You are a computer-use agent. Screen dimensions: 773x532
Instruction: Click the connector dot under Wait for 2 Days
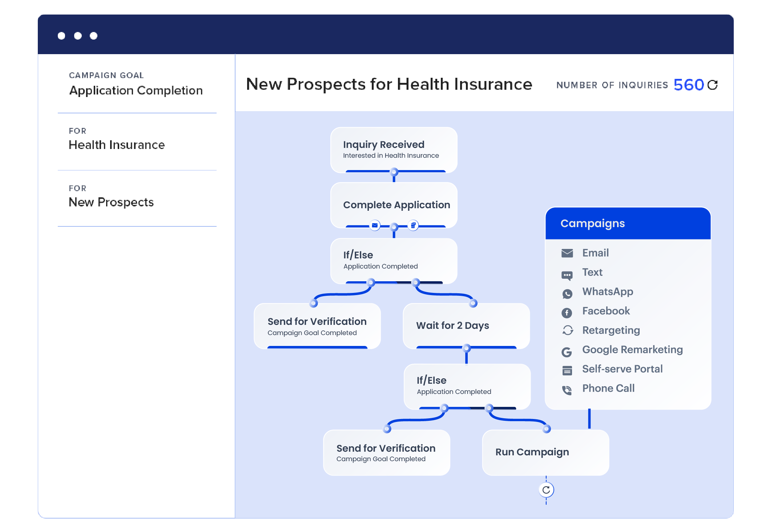(467, 348)
